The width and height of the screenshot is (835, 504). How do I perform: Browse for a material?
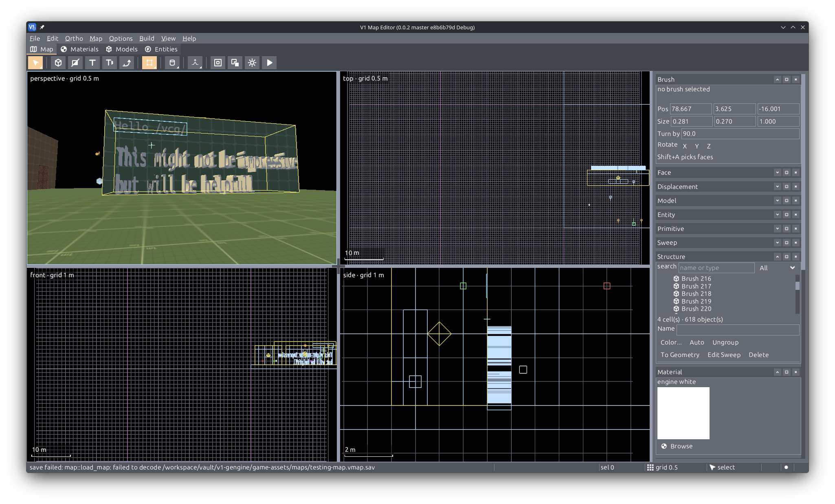677,447
